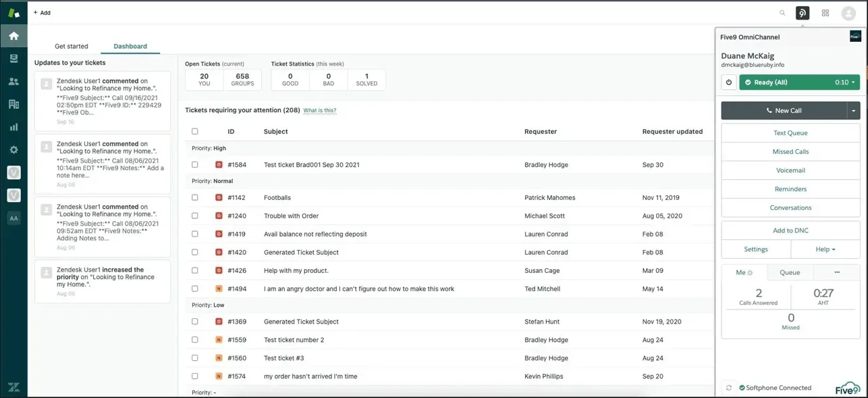Image resolution: width=868 pixels, height=398 pixels.
Task: Open the Zendesk apps grid icon
Action: pos(825,12)
